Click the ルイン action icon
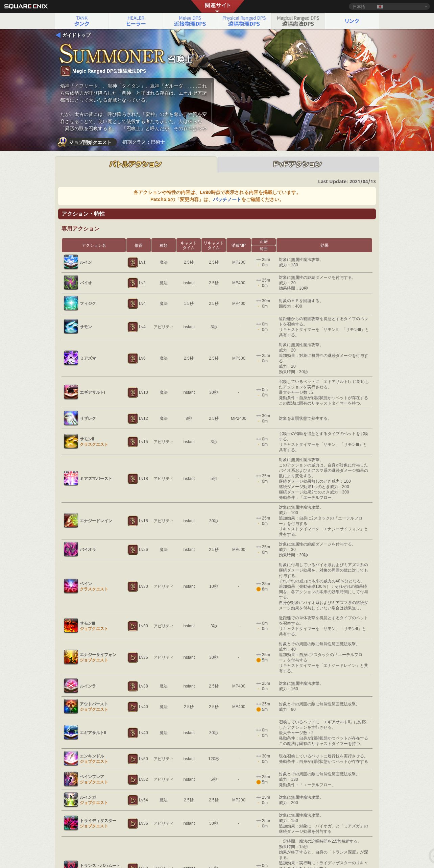 [x=71, y=262]
